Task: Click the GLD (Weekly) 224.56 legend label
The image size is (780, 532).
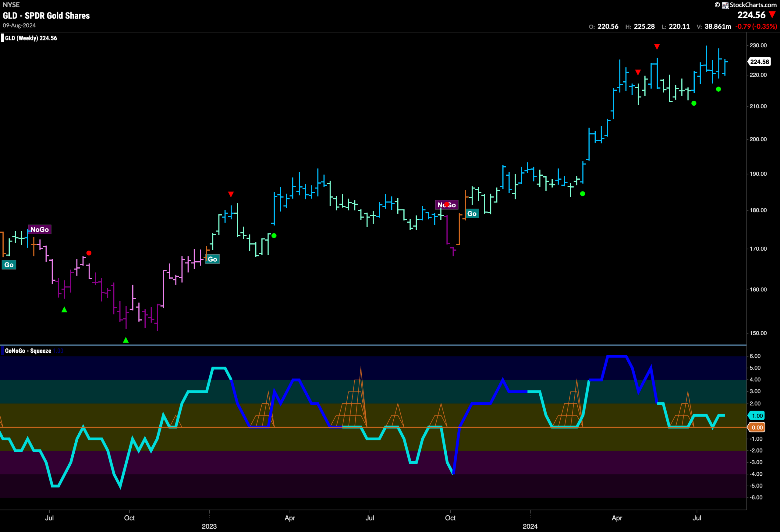Action: 31,38
